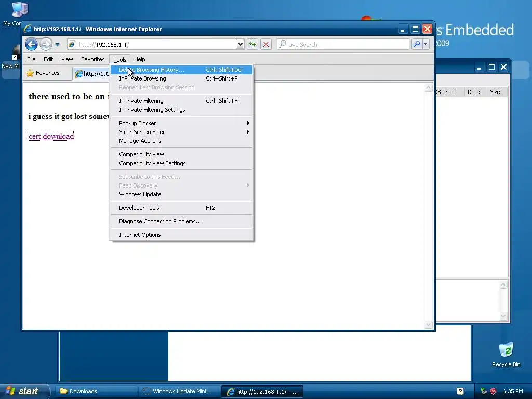The height and width of the screenshot is (399, 532).
Task: Maximize the background Windows Update window
Action: [491, 67]
